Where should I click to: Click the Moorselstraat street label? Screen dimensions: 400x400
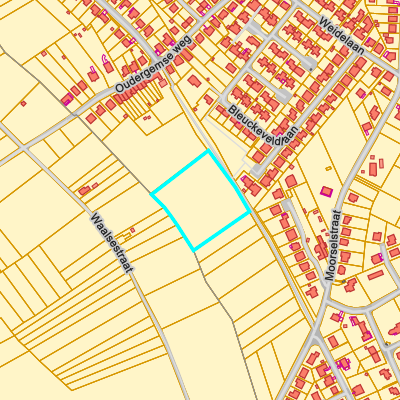click(334, 245)
